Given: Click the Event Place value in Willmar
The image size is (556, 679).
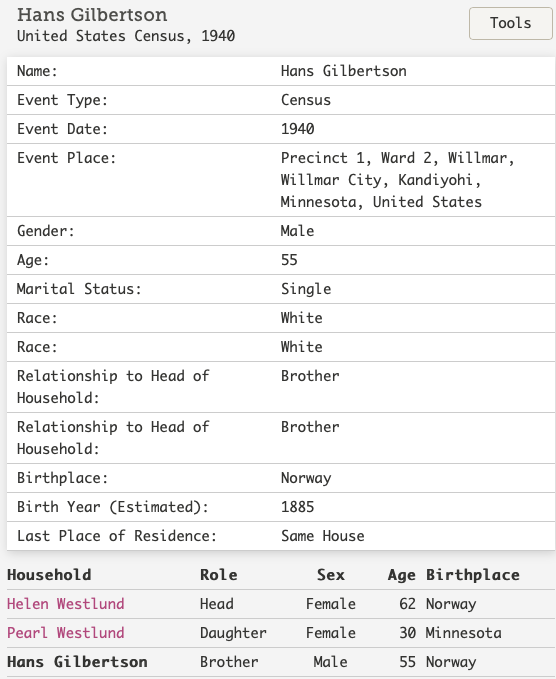Looking at the screenshot, I should (x=398, y=180).
